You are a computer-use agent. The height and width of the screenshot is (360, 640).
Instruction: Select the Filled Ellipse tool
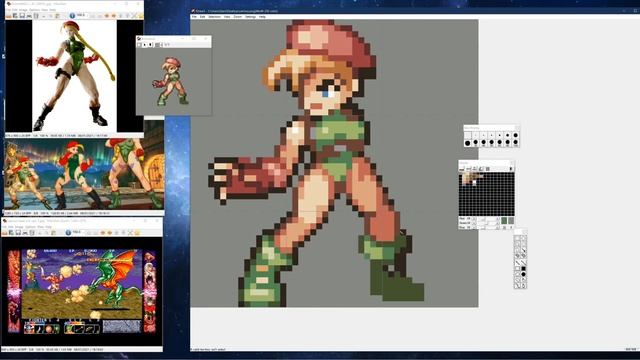coord(524,274)
